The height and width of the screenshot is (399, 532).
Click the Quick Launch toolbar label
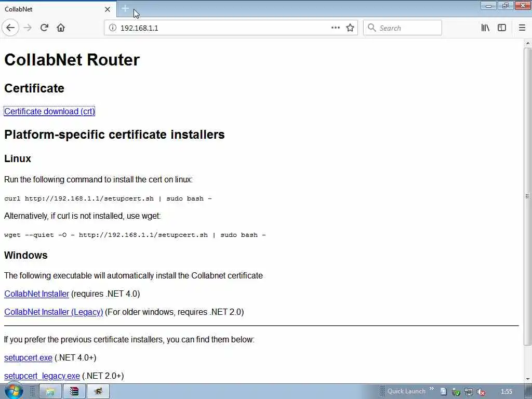(x=406, y=391)
